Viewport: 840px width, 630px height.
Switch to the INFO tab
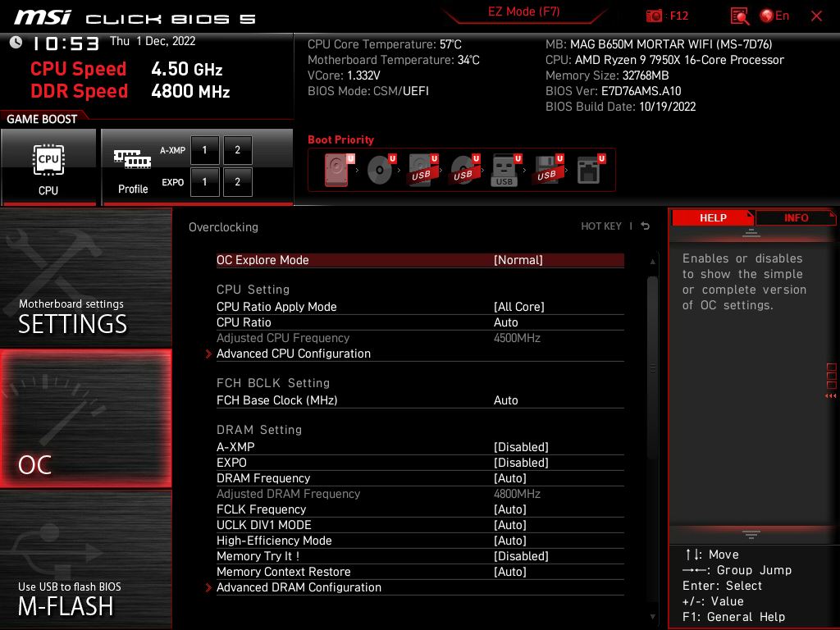click(x=796, y=217)
